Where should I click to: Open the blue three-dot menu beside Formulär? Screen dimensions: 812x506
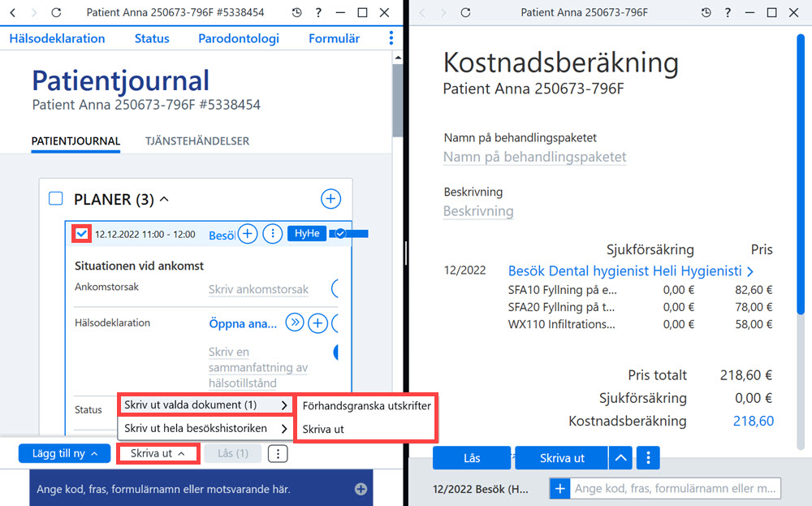391,38
